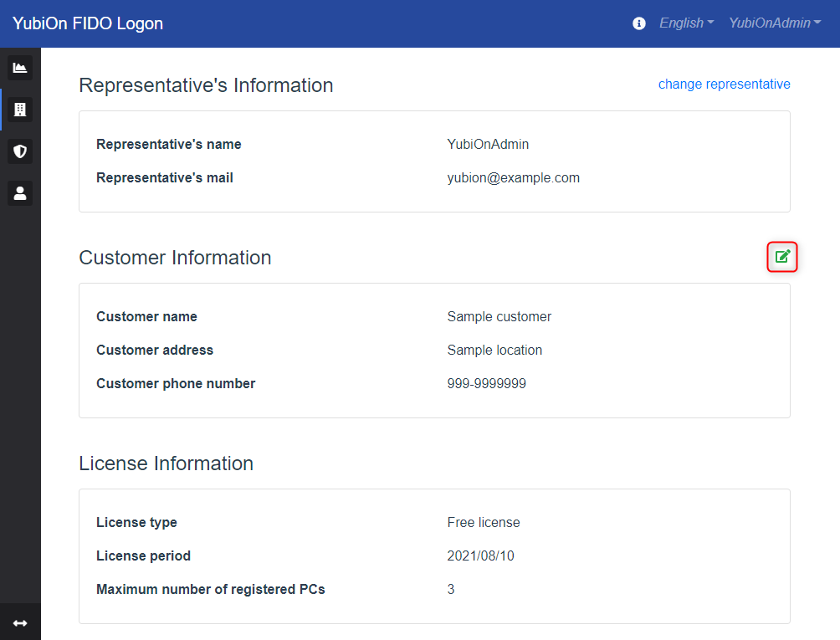Expand the YubiOnAdmin account menu
Image resolution: width=840 pixels, height=640 pixels.
[x=775, y=23]
